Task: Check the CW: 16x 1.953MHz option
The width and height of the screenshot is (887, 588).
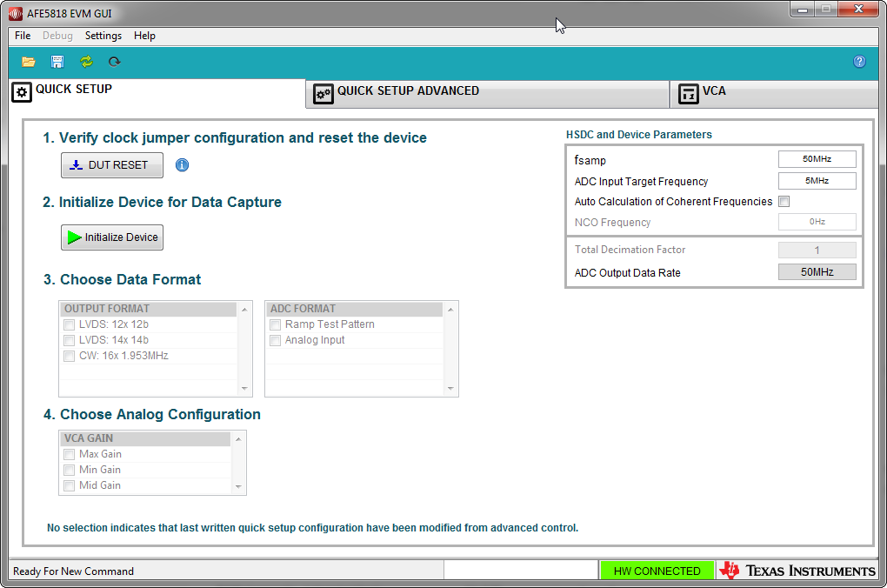Action: coord(69,356)
